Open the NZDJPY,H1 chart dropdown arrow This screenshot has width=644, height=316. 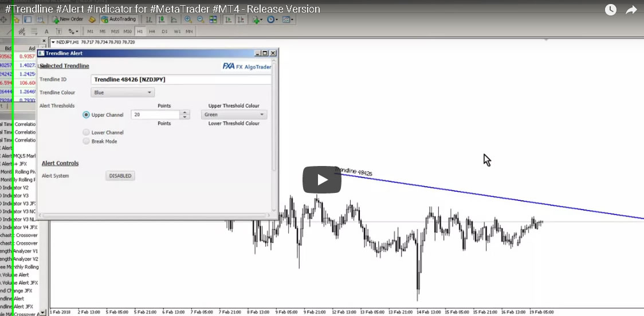[x=53, y=42]
